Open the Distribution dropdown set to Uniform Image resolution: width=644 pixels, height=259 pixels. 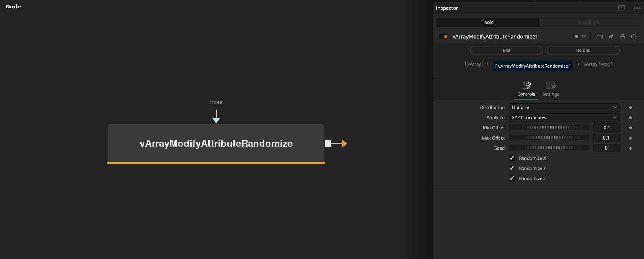click(x=564, y=107)
